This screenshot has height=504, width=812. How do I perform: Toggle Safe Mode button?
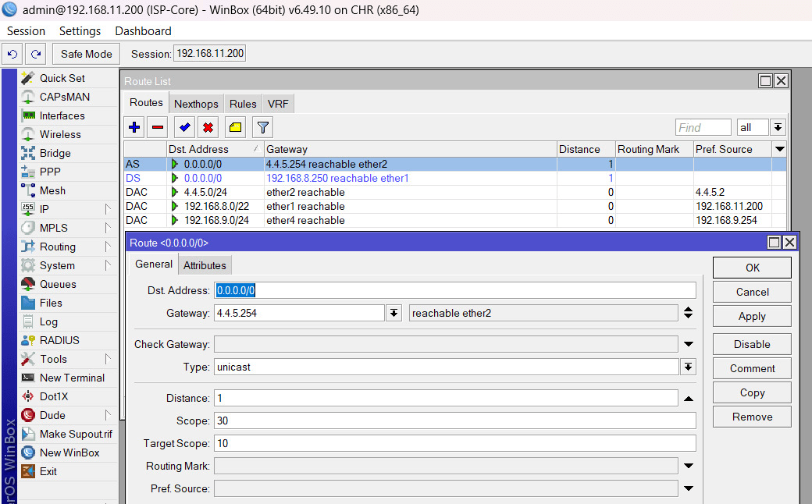pos(86,54)
